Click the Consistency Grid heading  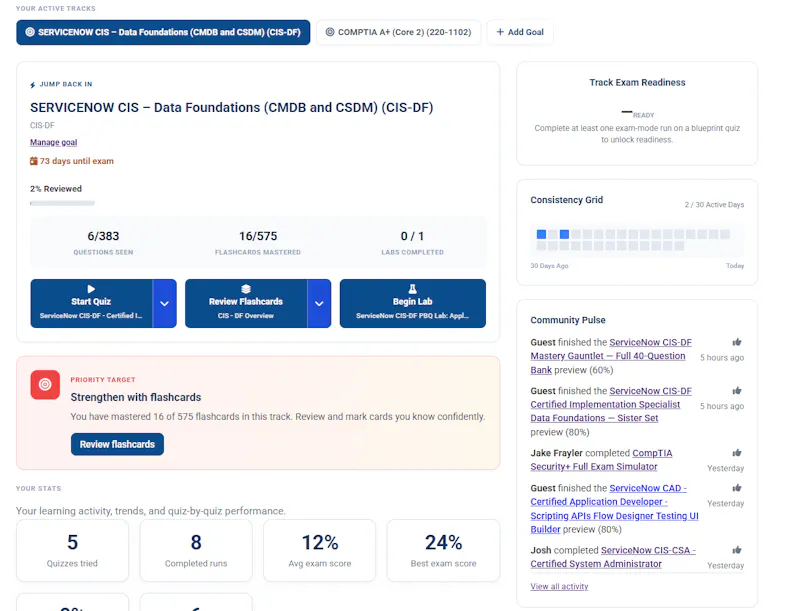click(x=566, y=200)
